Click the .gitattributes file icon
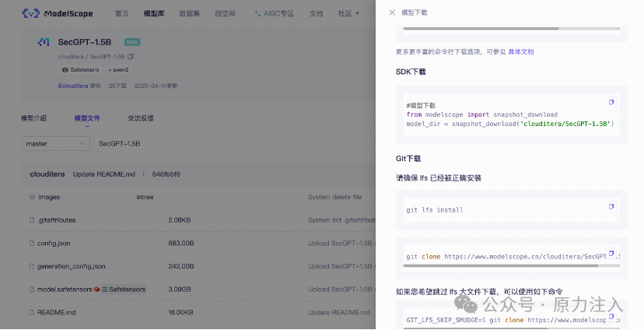Image resolution: width=644 pixels, height=330 pixels. pos(32,219)
